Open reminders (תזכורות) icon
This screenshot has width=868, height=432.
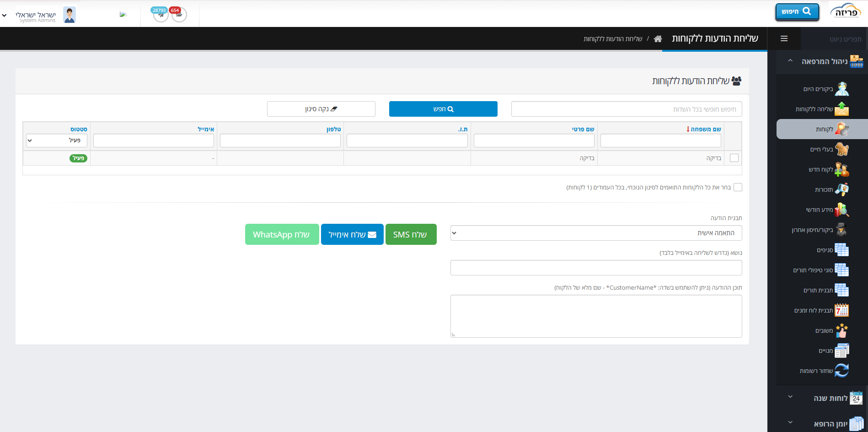(841, 189)
